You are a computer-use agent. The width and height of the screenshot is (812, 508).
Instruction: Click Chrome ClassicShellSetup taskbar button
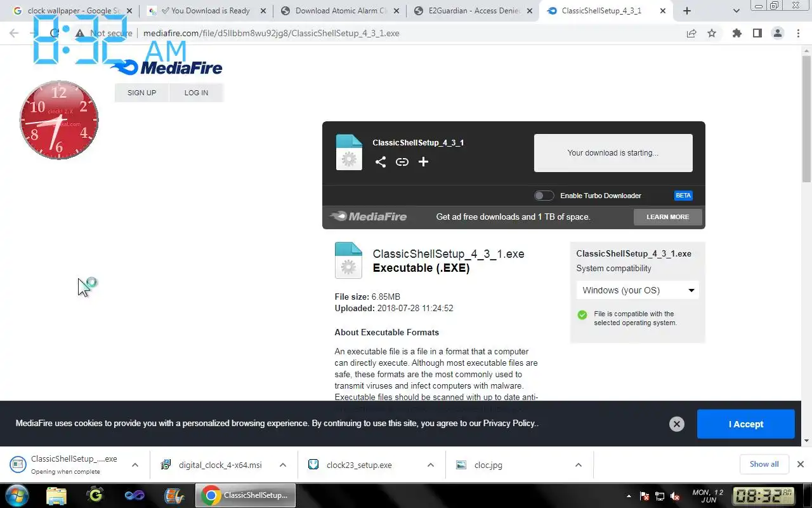click(246, 495)
